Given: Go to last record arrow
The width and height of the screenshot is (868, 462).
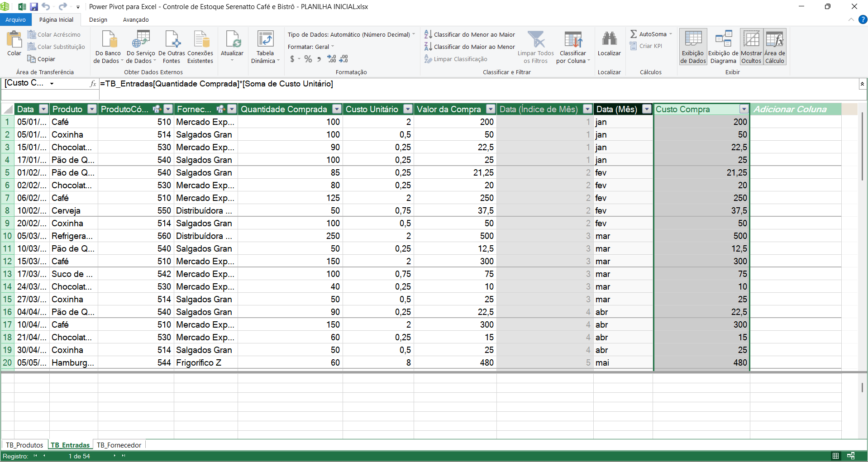Looking at the screenshot, I should pos(124,456).
